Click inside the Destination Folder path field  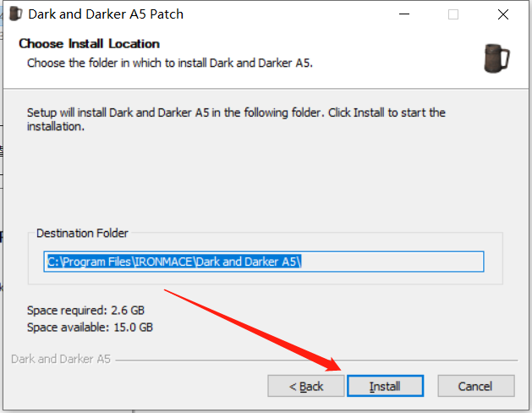click(264, 262)
